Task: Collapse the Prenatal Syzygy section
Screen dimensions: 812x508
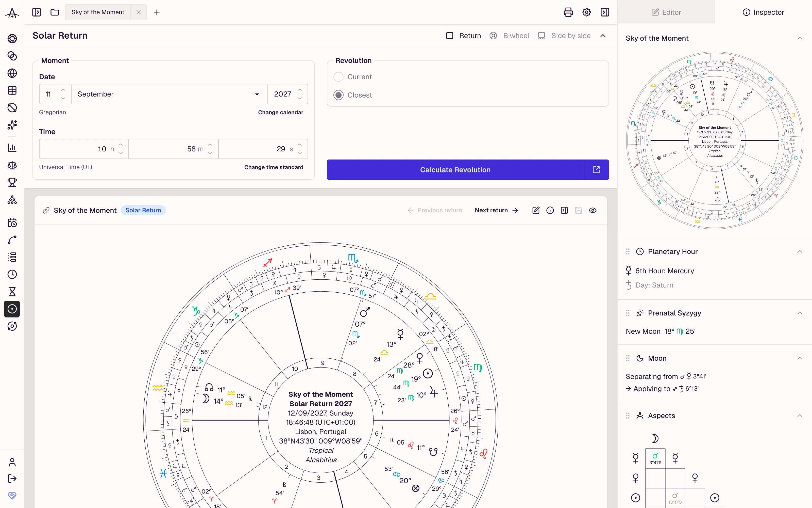Action: [800, 313]
